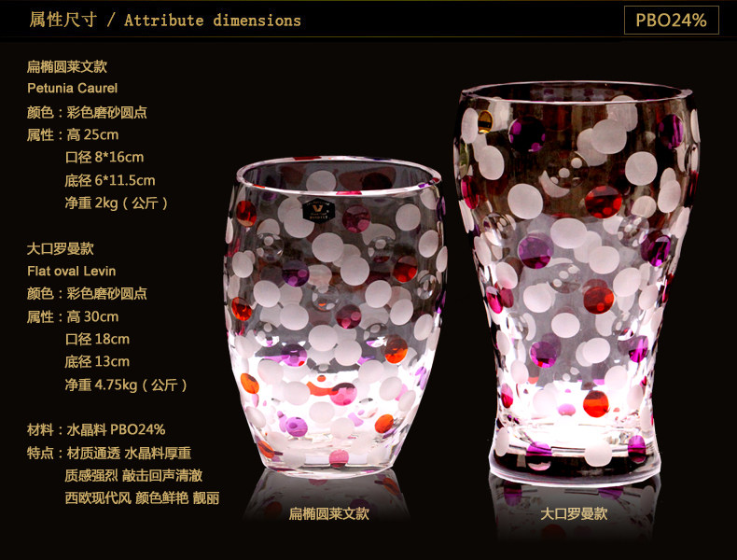Image resolution: width=737 pixels, height=560 pixels.
Task: Select the short oval vase image
Action: click(x=335, y=316)
